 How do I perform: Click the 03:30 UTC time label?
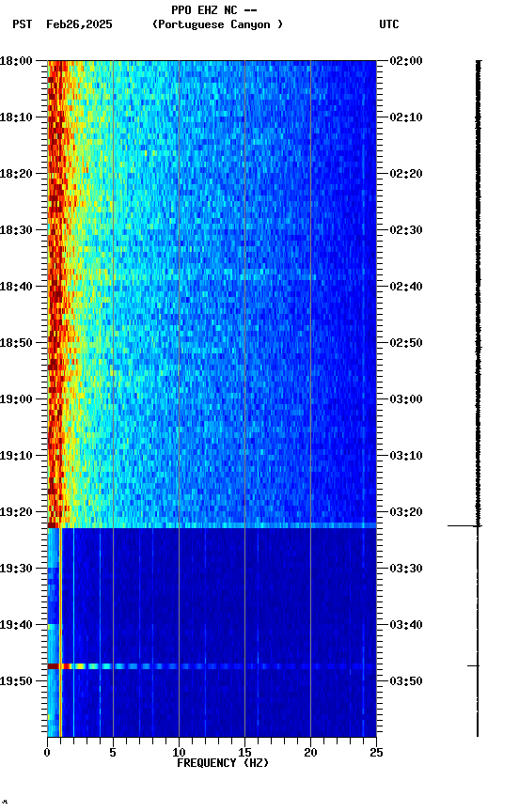[406, 570]
